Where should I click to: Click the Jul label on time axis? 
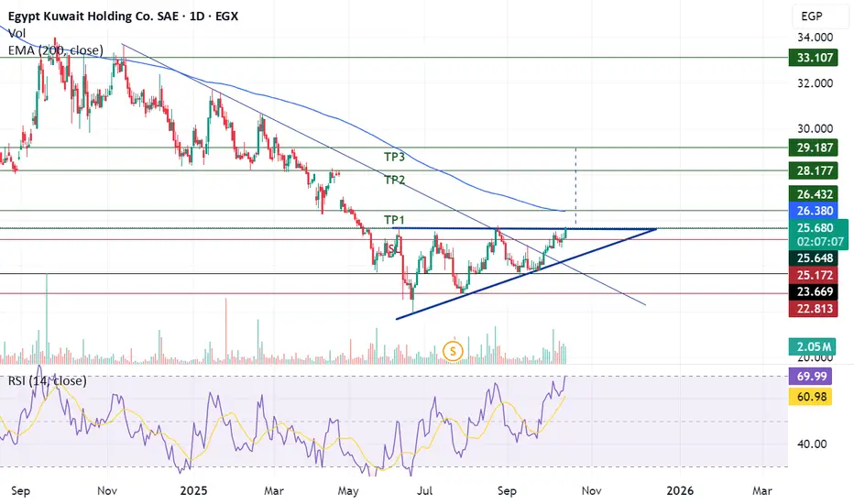[424, 491]
